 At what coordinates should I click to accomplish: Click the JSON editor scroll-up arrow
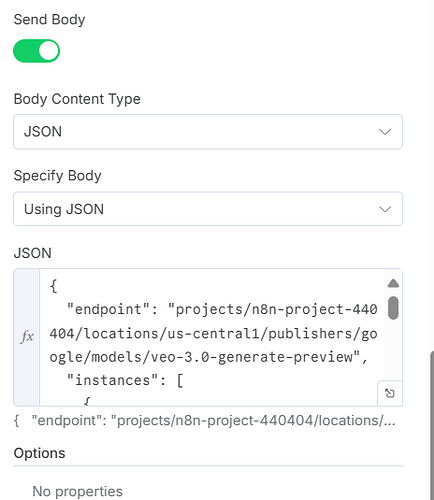coord(393,283)
